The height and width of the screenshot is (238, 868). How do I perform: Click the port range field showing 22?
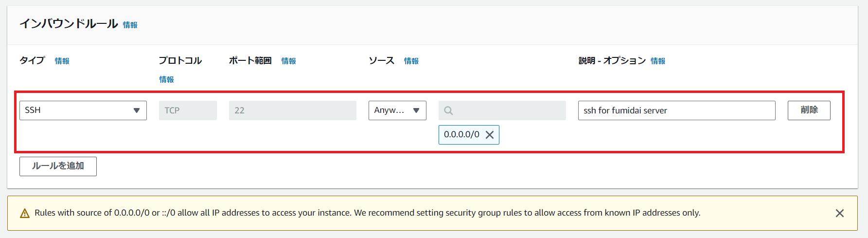point(292,110)
